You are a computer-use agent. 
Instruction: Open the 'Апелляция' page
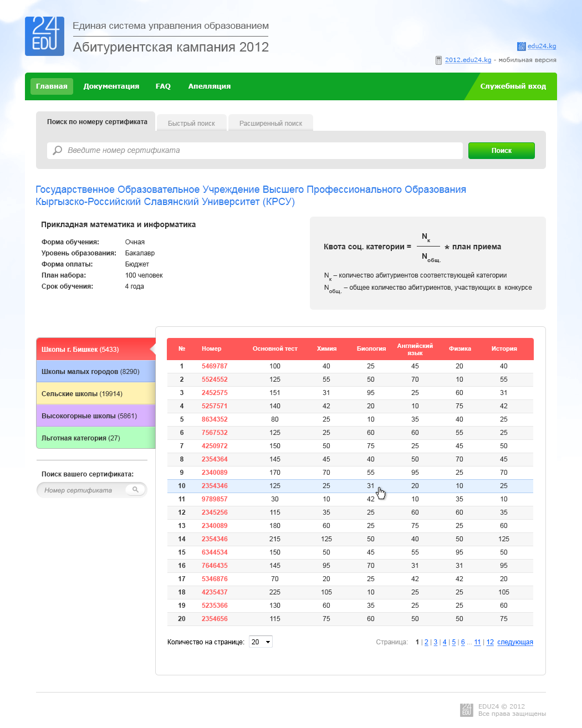209,86
